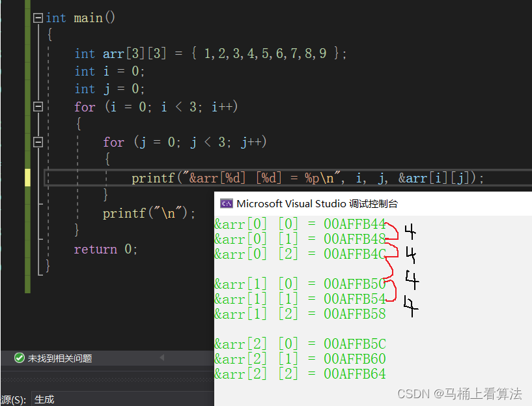Place cursor on the highlighted printf line
The image size is (532, 406).
click(307, 178)
